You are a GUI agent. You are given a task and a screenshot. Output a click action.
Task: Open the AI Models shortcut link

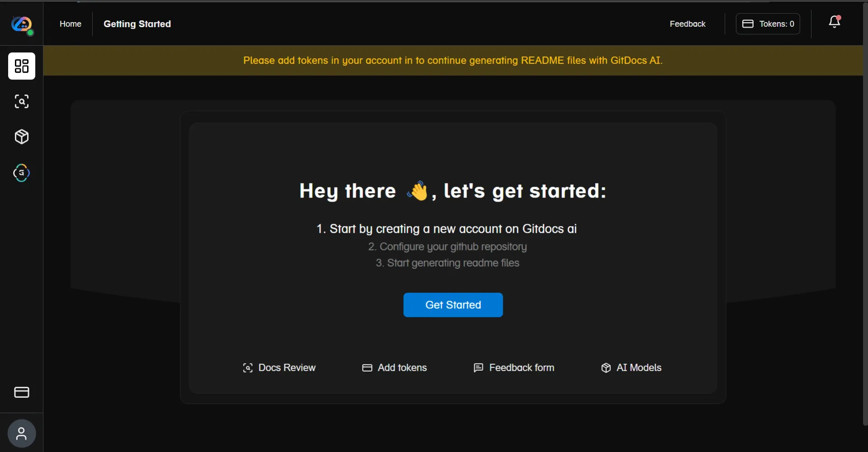631,368
